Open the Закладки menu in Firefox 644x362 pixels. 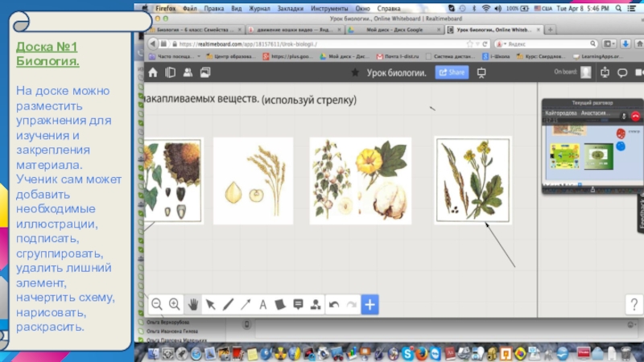point(289,8)
